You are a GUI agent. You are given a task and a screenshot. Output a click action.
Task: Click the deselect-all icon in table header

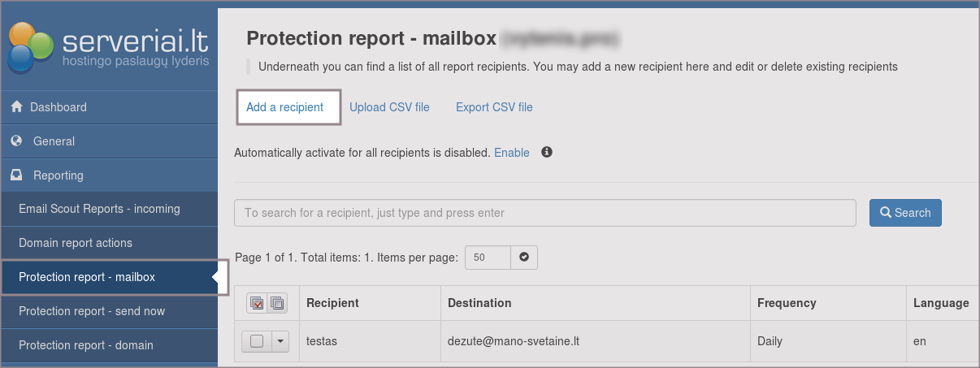coord(277,303)
